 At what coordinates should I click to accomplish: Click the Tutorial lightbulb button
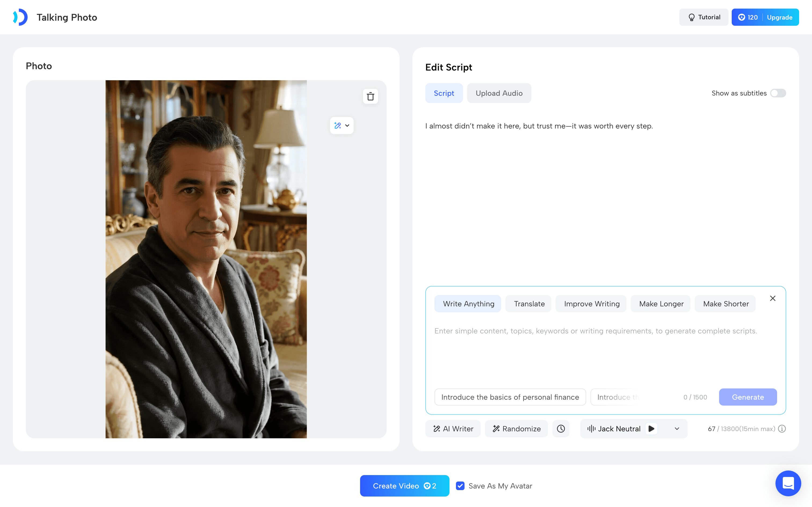pyautogui.click(x=704, y=17)
